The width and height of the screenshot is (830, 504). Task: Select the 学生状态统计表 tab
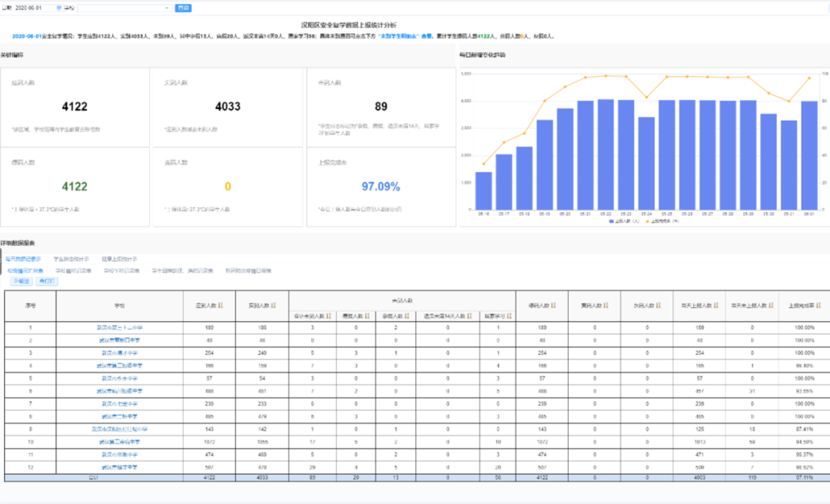click(x=71, y=259)
